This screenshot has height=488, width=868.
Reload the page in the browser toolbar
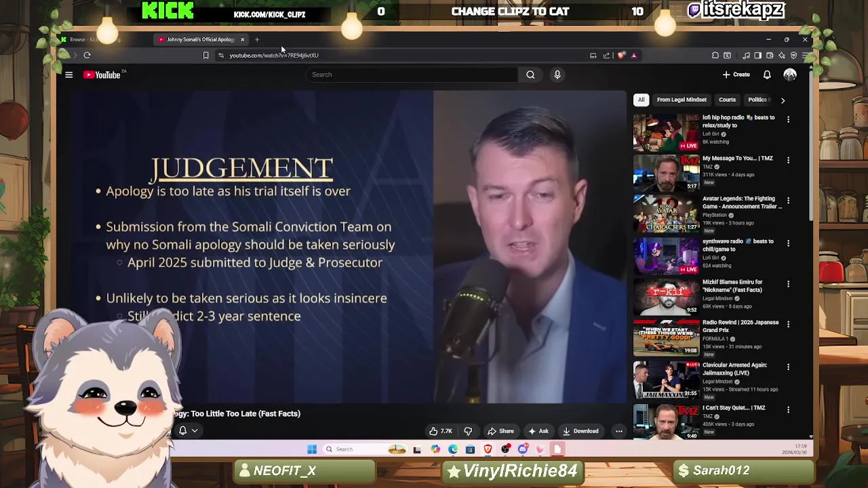pyautogui.click(x=87, y=56)
